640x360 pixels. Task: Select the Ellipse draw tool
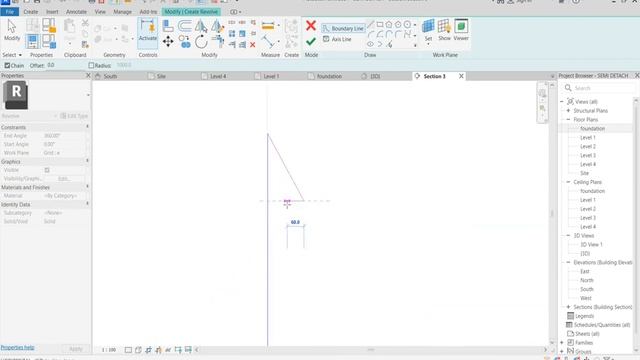click(370, 44)
